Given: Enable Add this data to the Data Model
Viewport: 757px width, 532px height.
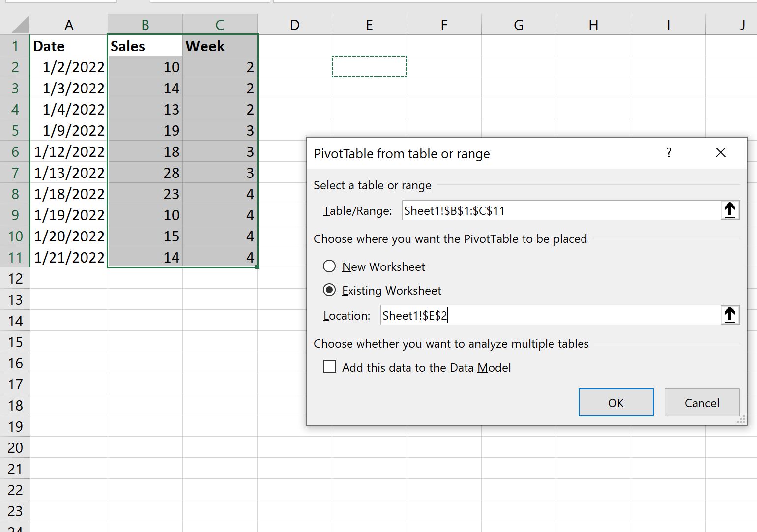Looking at the screenshot, I should 329,367.
